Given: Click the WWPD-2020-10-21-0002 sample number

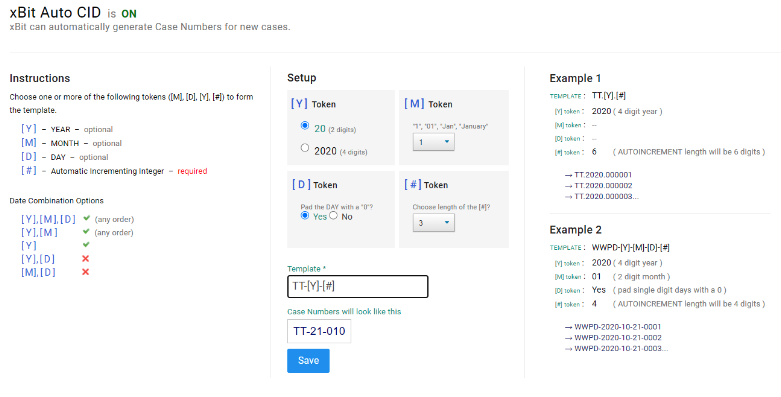Looking at the screenshot, I should coord(618,337).
